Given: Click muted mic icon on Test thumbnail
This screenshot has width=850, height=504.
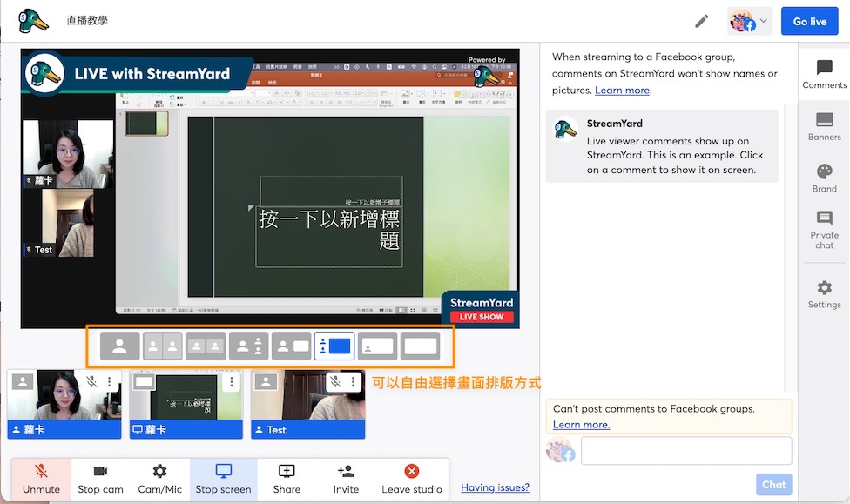Looking at the screenshot, I should pos(336,381).
